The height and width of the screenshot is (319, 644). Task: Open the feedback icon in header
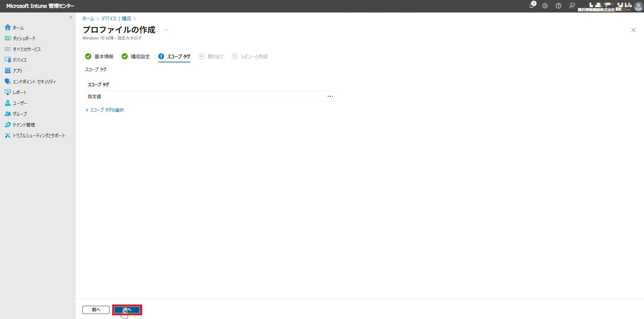click(572, 6)
